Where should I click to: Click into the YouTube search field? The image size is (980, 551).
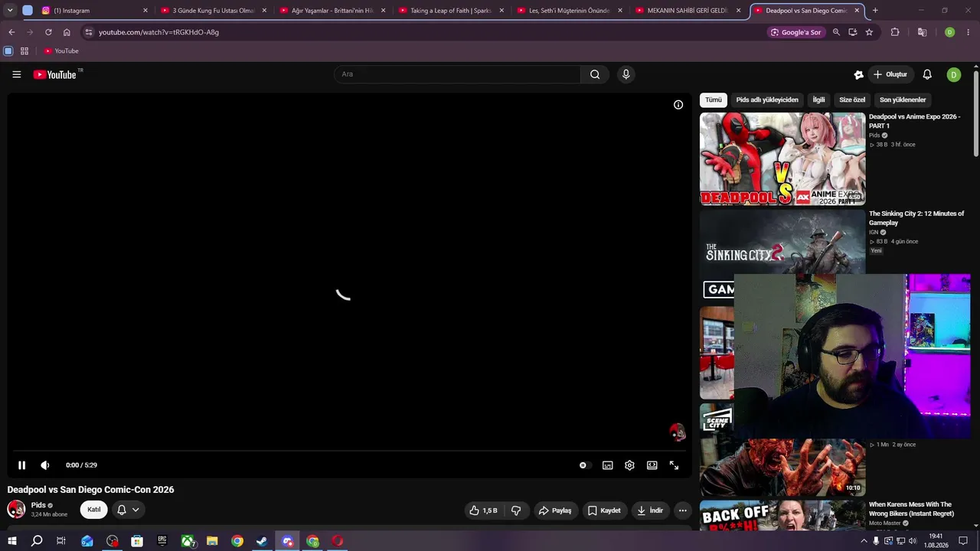tap(457, 74)
